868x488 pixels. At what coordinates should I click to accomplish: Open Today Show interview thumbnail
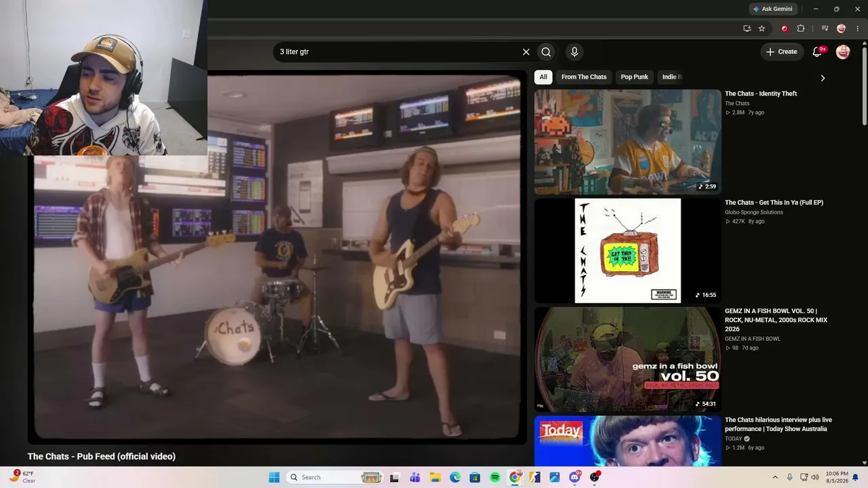coord(627,441)
